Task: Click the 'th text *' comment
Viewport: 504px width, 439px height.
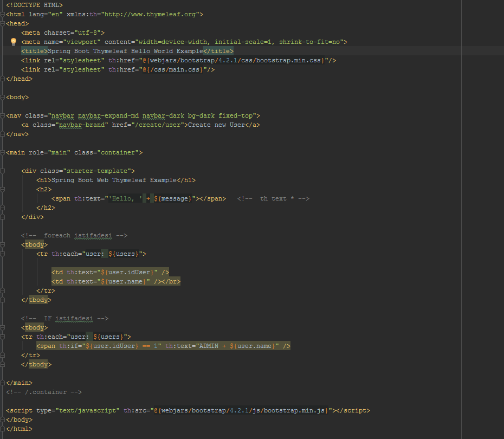Action: coord(273,198)
